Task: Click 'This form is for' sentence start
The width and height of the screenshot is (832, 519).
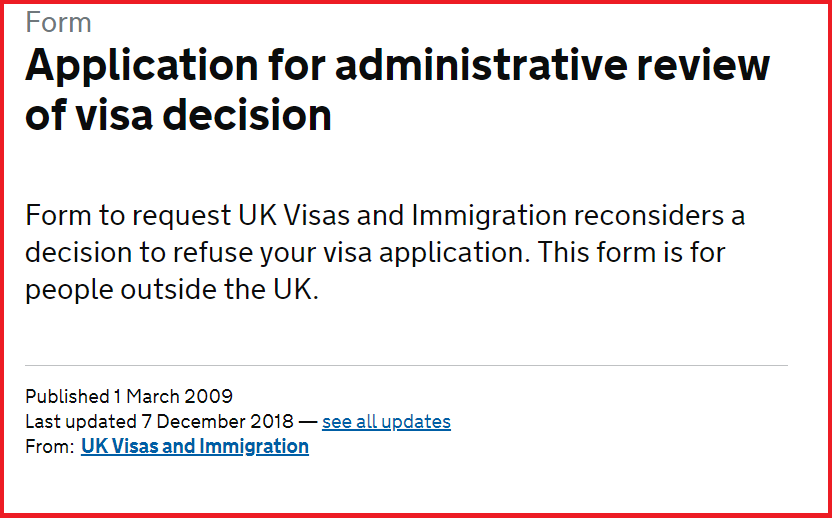Action: [x=632, y=252]
